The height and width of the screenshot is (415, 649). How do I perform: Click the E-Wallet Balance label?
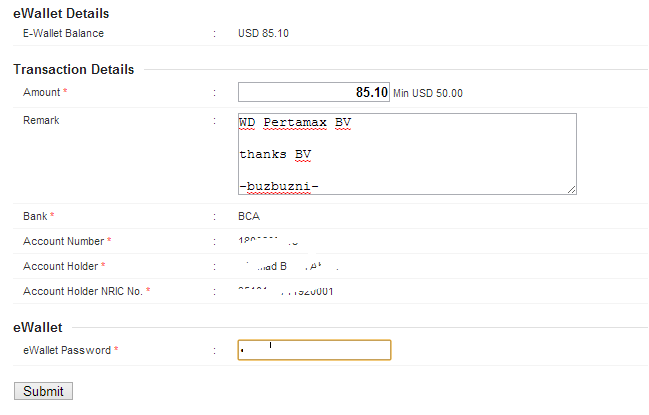[63, 33]
